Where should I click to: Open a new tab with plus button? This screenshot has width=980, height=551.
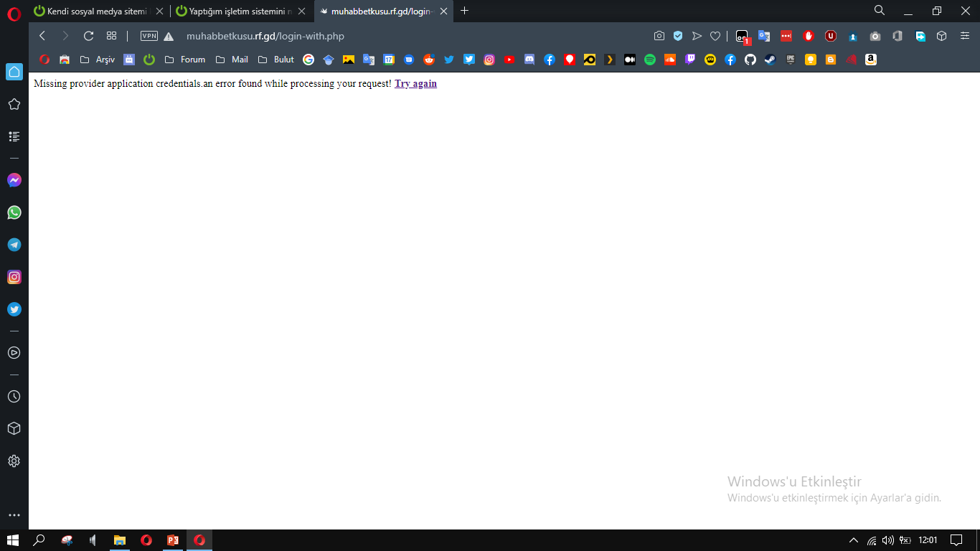point(465,11)
